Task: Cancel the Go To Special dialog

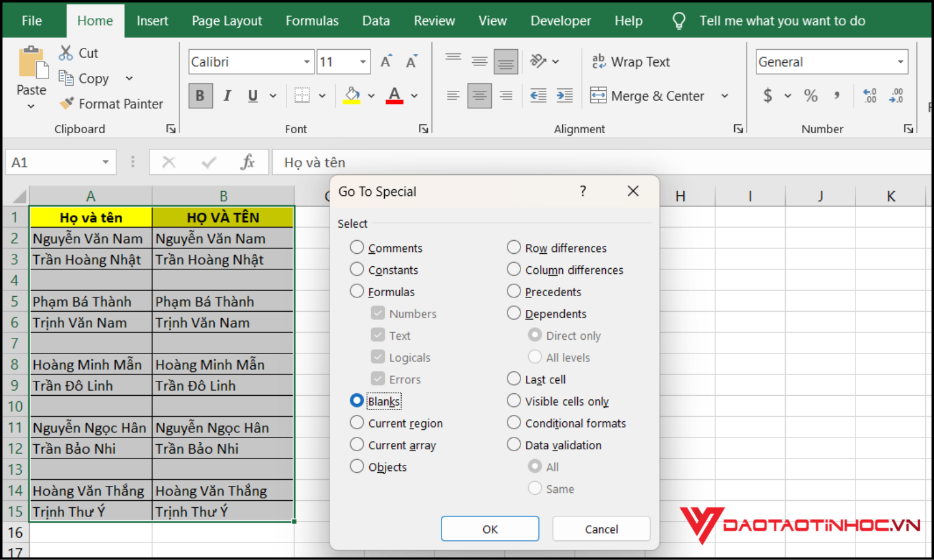Action: (x=601, y=529)
